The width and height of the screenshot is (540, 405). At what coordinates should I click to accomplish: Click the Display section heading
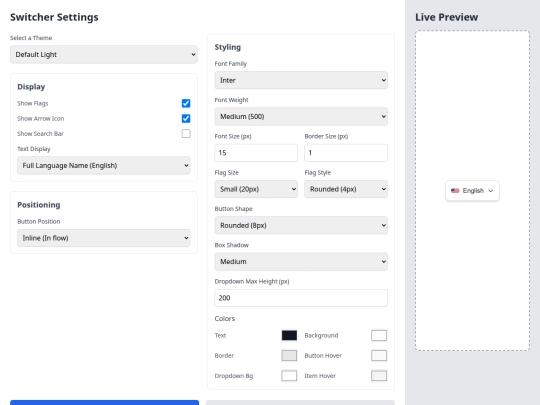(x=31, y=87)
